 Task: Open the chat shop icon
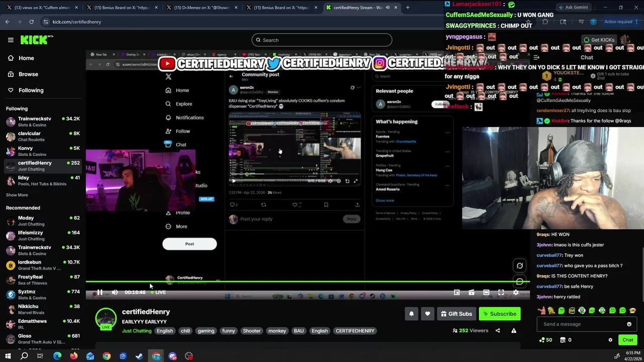click(563, 340)
